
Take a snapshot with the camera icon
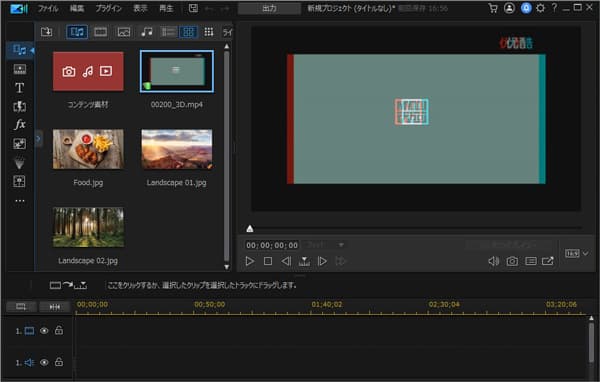[512, 261]
